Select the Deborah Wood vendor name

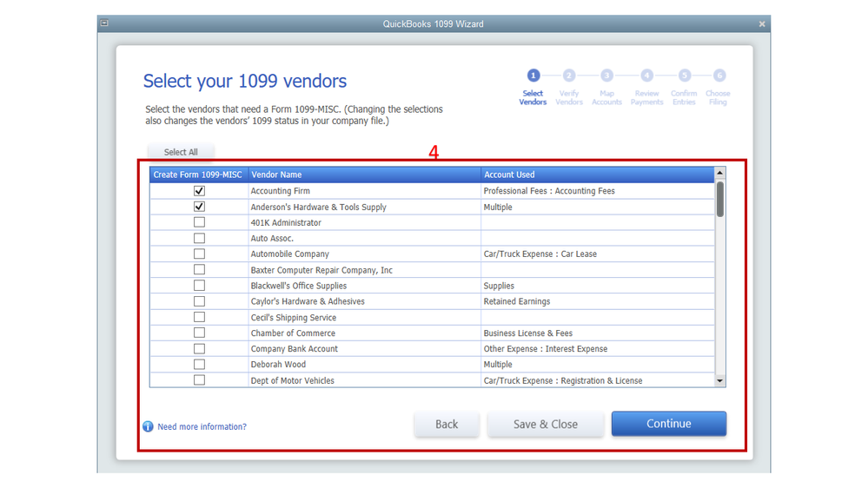pyautogui.click(x=278, y=365)
